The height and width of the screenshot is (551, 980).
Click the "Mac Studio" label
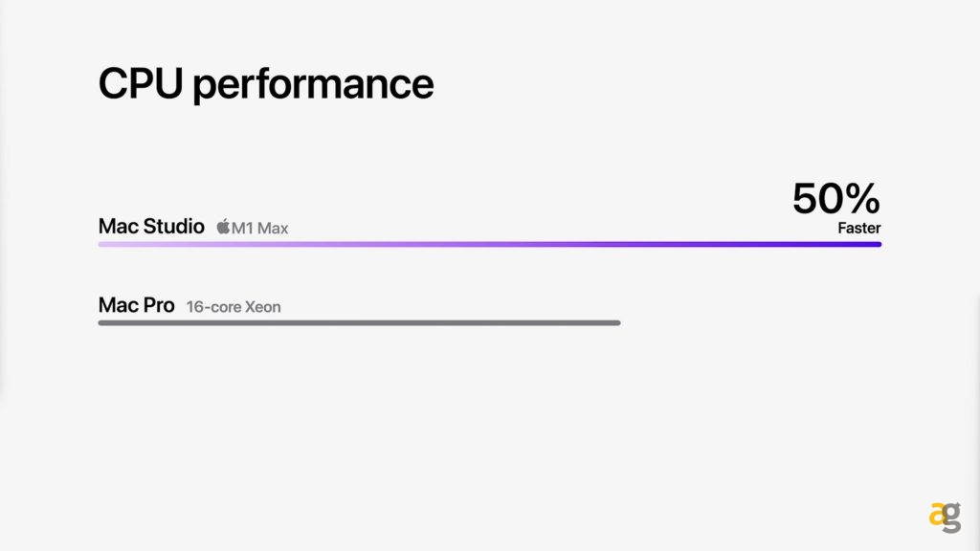point(151,227)
